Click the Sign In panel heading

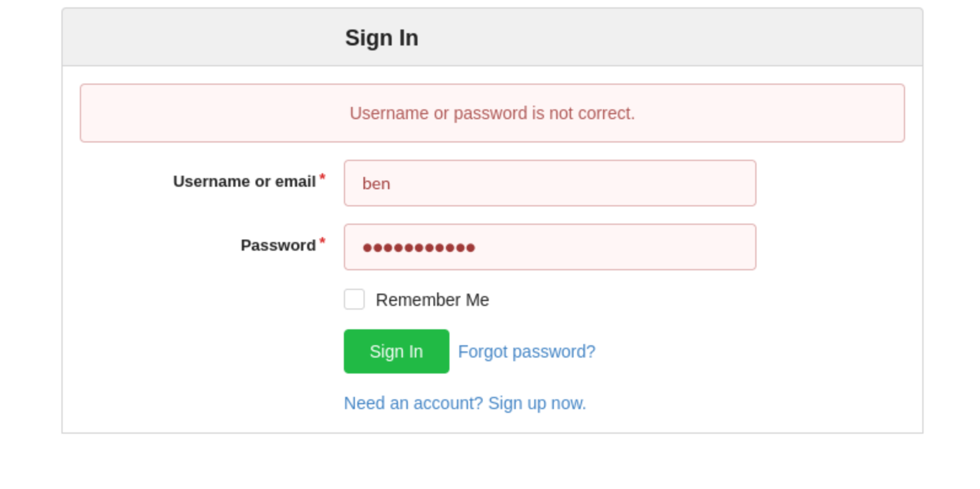[x=381, y=37]
